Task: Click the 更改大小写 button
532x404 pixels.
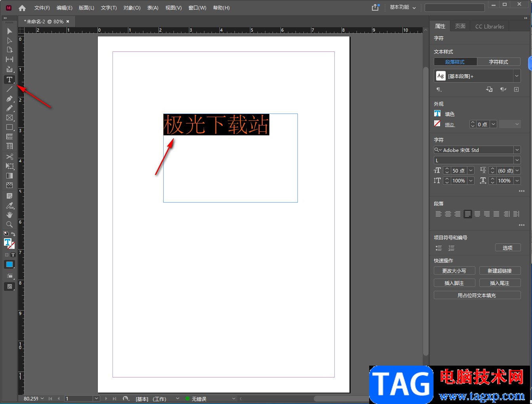Action: point(454,271)
